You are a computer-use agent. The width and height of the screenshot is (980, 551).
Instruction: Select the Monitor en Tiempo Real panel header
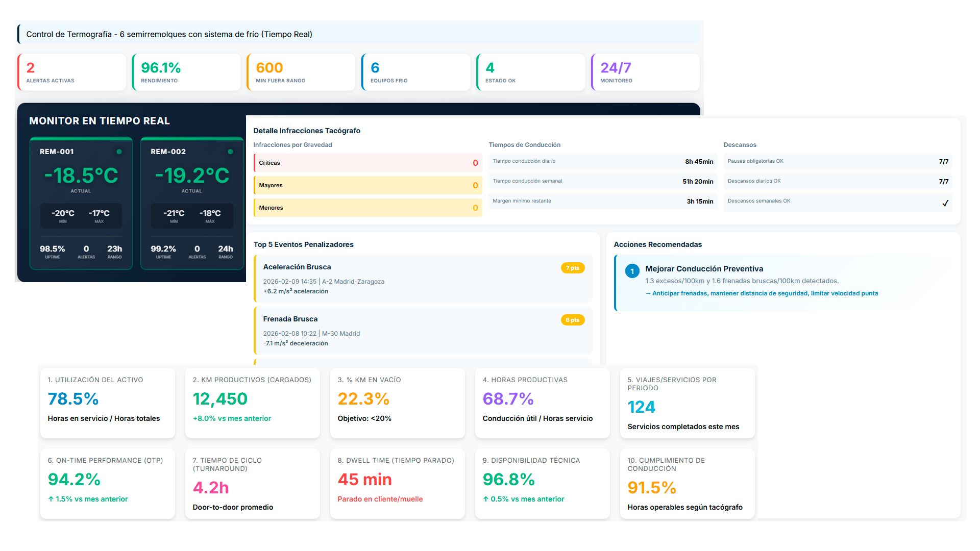[x=99, y=121]
